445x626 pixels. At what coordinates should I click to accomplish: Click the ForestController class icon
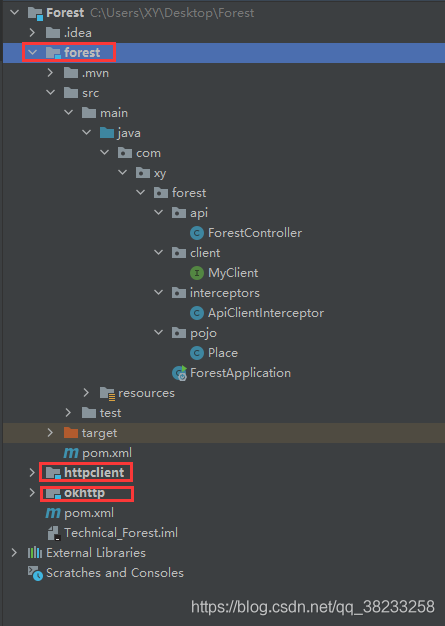196,233
